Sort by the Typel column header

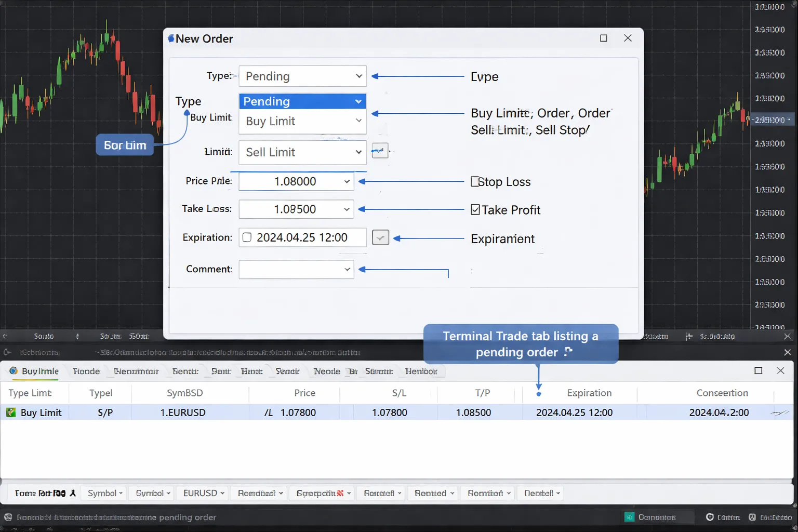click(x=101, y=393)
